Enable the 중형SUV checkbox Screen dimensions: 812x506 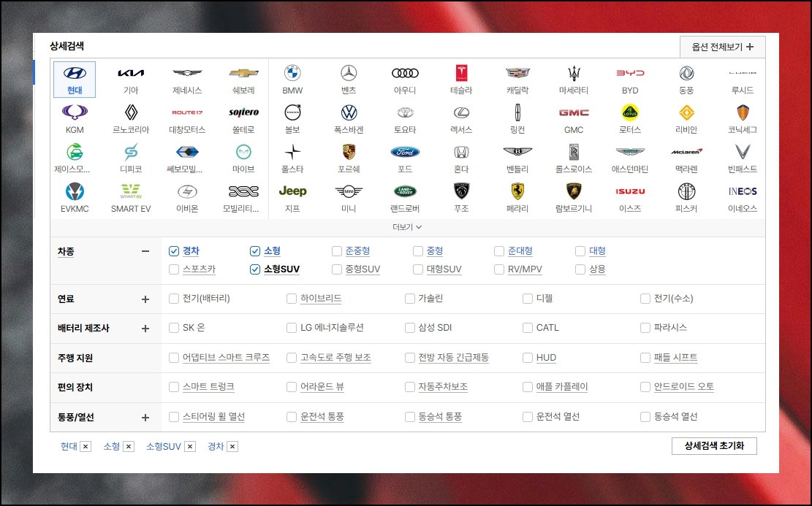[337, 269]
